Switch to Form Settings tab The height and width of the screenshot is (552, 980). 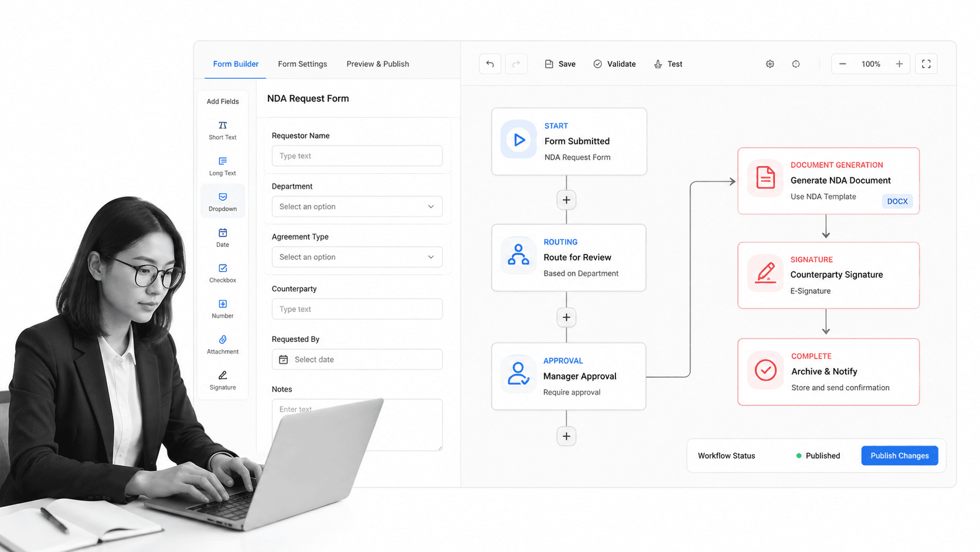pyautogui.click(x=302, y=64)
